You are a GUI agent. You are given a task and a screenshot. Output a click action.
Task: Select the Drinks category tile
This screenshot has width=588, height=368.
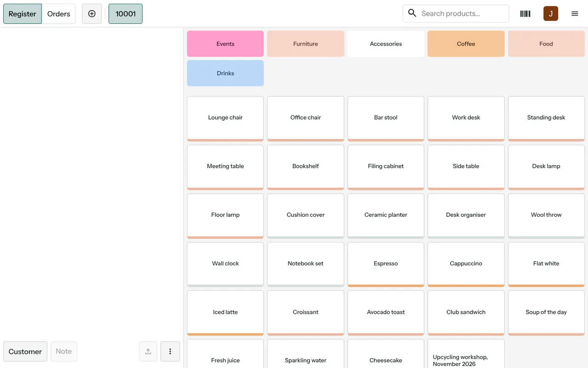pyautogui.click(x=226, y=73)
